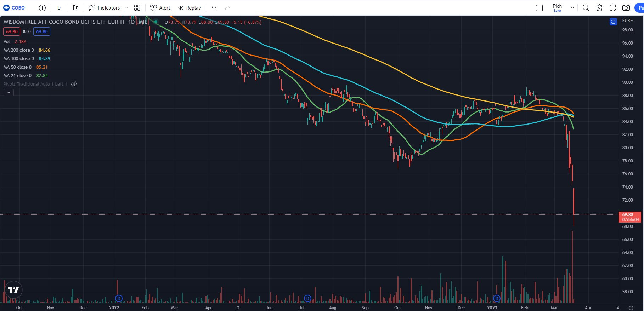Open quick search magnifier icon

(586, 8)
